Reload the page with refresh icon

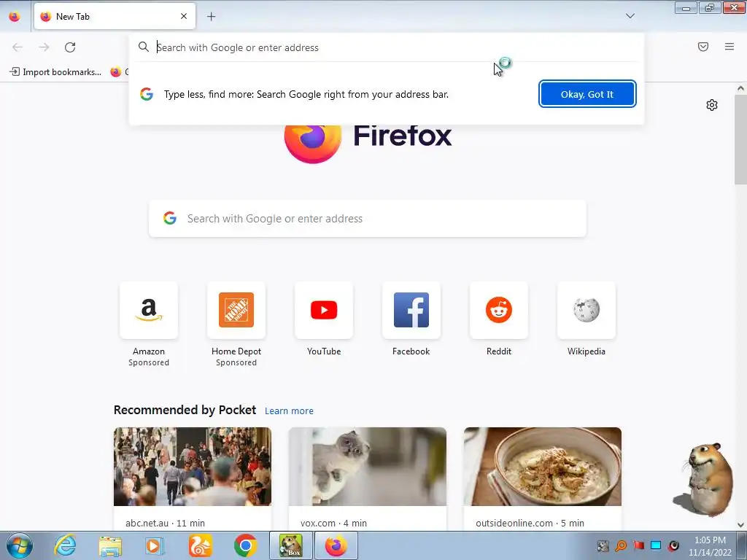point(70,47)
